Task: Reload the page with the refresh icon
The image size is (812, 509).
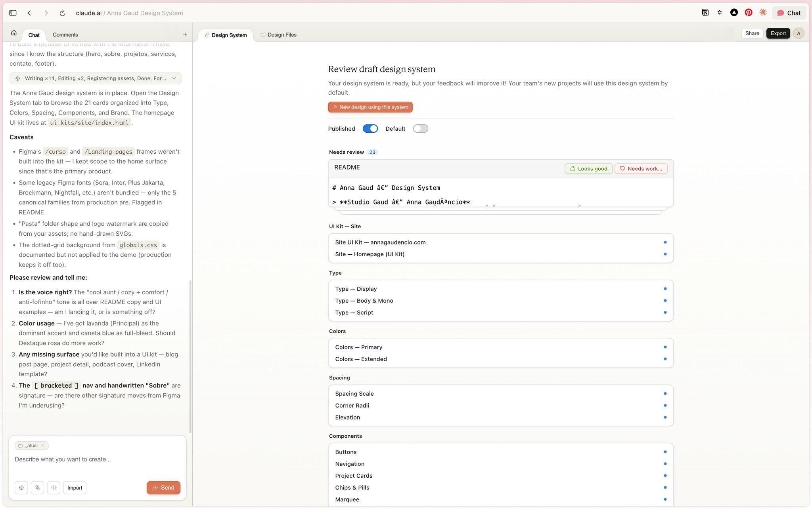Action: pyautogui.click(x=62, y=13)
